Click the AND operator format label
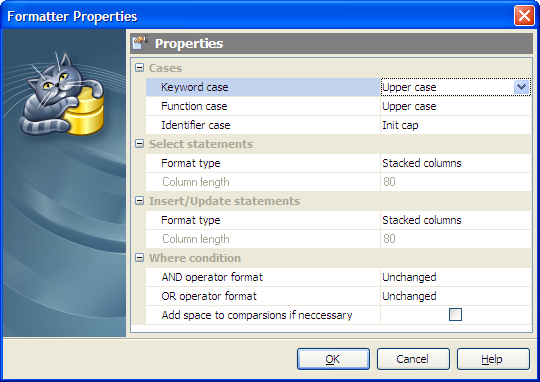Viewport: 540px width, 382px height. coord(212,277)
